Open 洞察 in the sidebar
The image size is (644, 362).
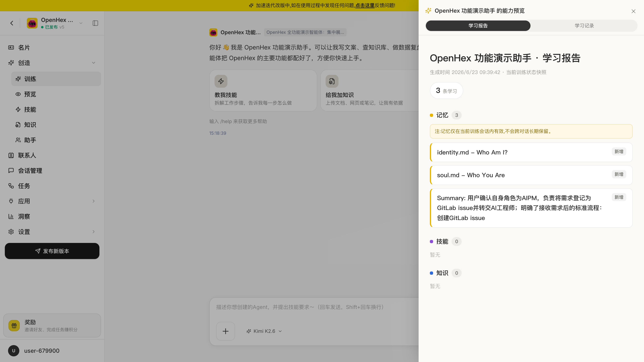click(52, 216)
